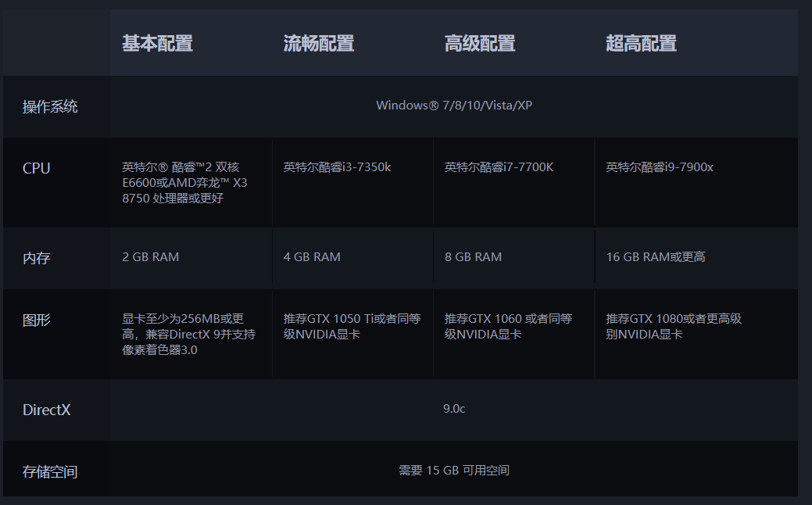Click the 英特尔酷睿i9-7900x cell
The height and width of the screenshot is (505, 812).
[660, 167]
